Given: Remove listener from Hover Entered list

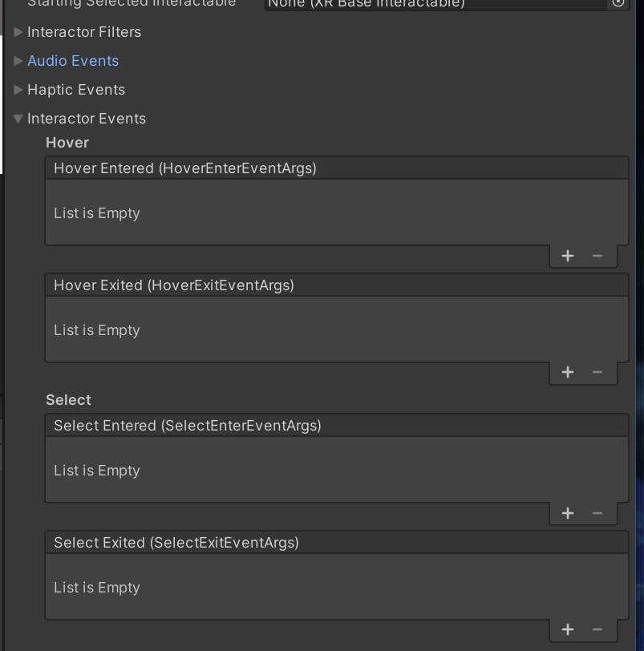Looking at the screenshot, I should 597,256.
